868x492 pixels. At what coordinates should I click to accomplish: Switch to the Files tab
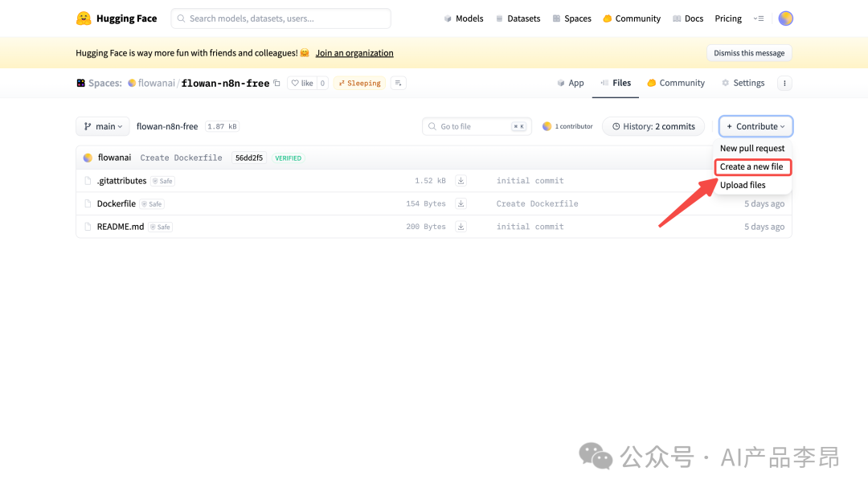(x=616, y=83)
